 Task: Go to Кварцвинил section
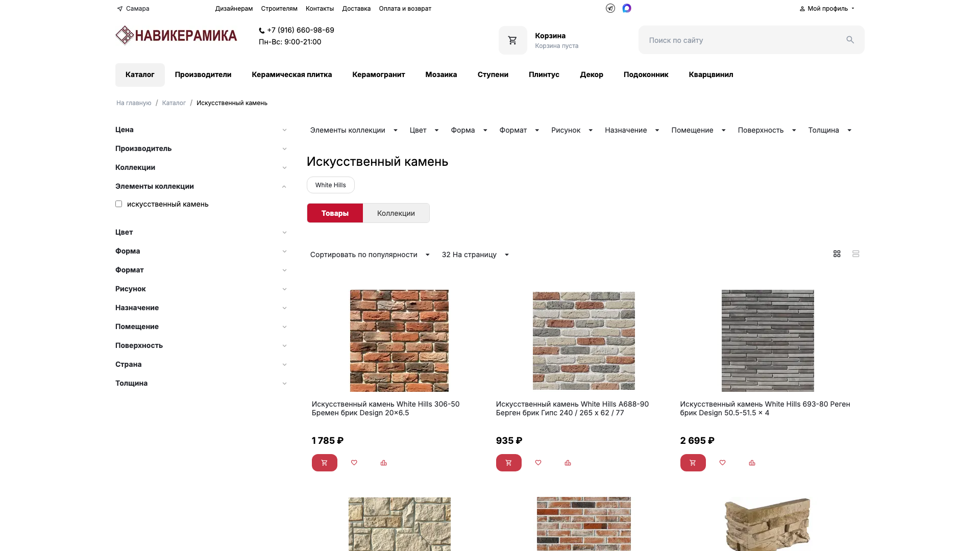pyautogui.click(x=711, y=74)
